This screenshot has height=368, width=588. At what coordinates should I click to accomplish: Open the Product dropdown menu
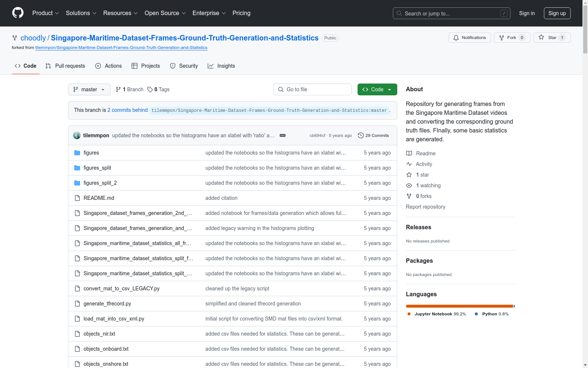click(46, 13)
